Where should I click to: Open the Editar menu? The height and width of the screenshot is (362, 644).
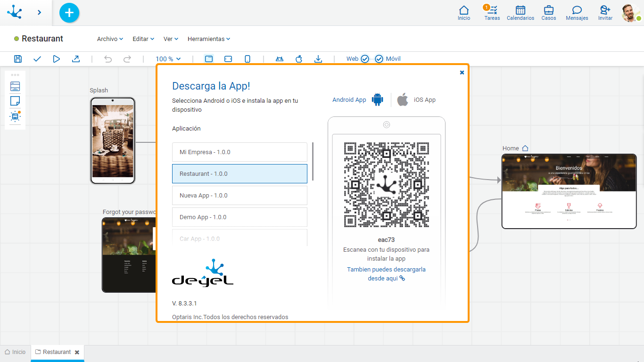(x=143, y=39)
